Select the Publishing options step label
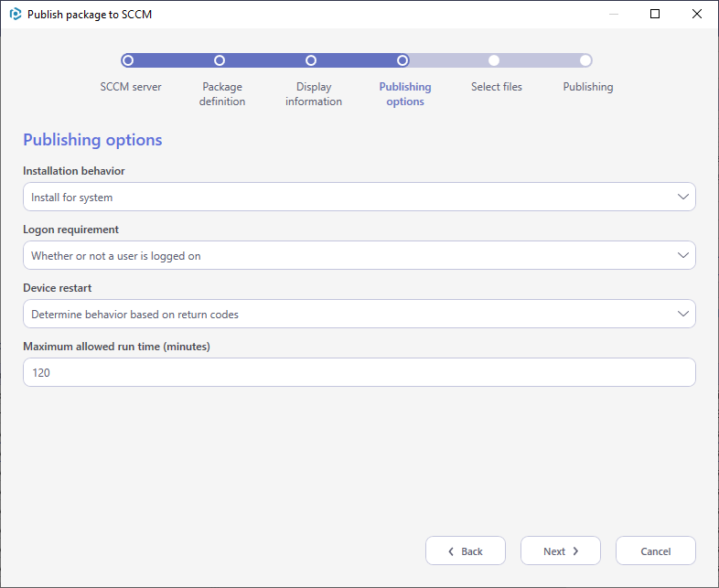This screenshot has height=588, width=719. pos(405,94)
